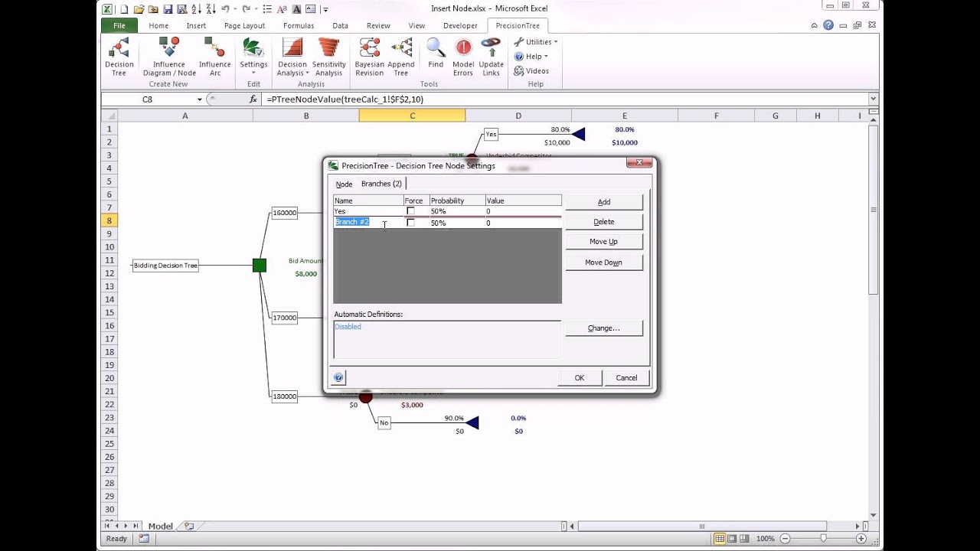Click the macro record icon in status bar

pyautogui.click(x=144, y=539)
